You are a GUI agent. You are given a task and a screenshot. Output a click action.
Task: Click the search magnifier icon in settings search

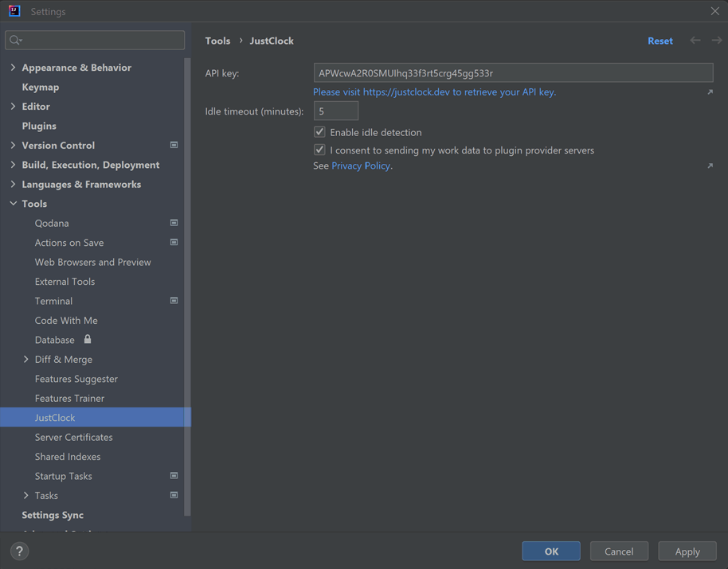pos(15,41)
